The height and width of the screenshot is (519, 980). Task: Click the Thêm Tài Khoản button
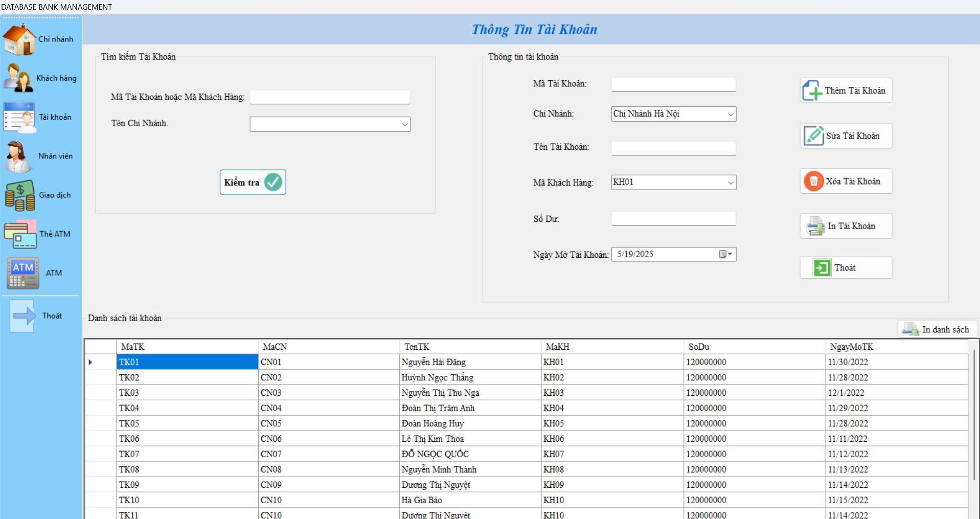846,91
